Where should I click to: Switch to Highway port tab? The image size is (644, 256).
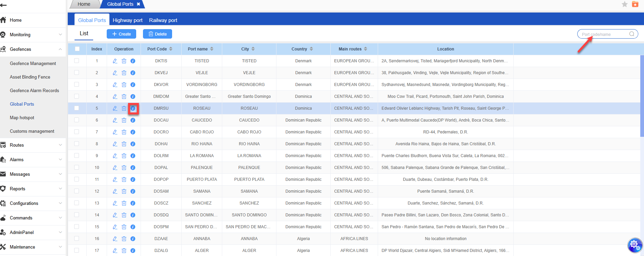[x=127, y=20]
